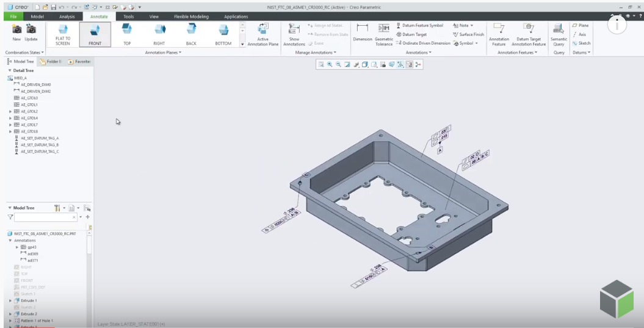
Task: Create a New combination state
Action: point(16,33)
